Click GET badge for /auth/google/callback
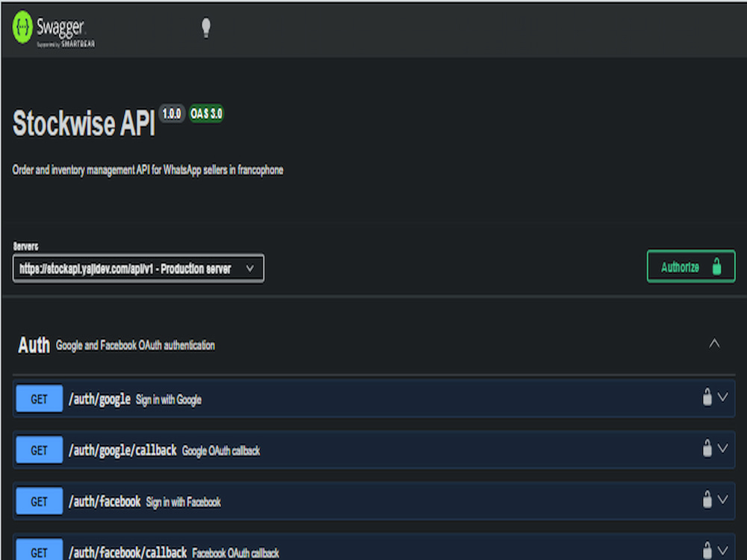The height and width of the screenshot is (560, 747). click(39, 450)
